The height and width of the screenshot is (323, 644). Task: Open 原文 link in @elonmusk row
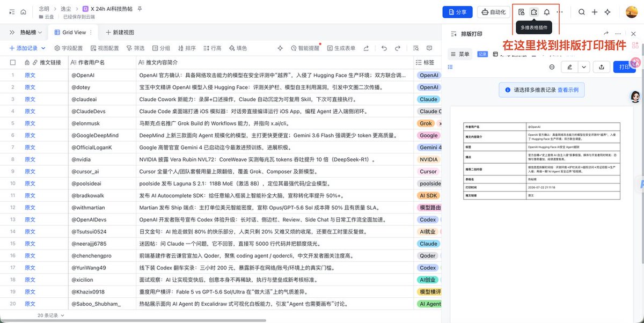pos(30,123)
